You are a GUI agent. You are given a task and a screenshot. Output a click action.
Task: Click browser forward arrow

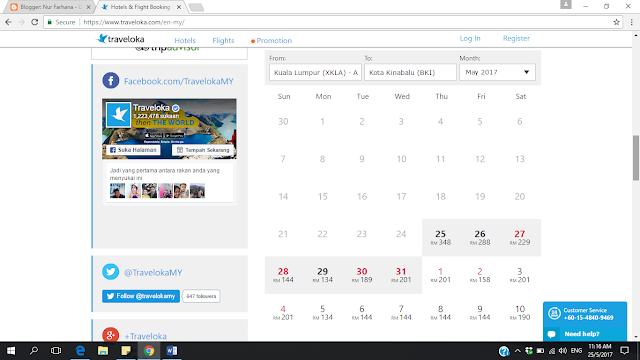coord(22,22)
